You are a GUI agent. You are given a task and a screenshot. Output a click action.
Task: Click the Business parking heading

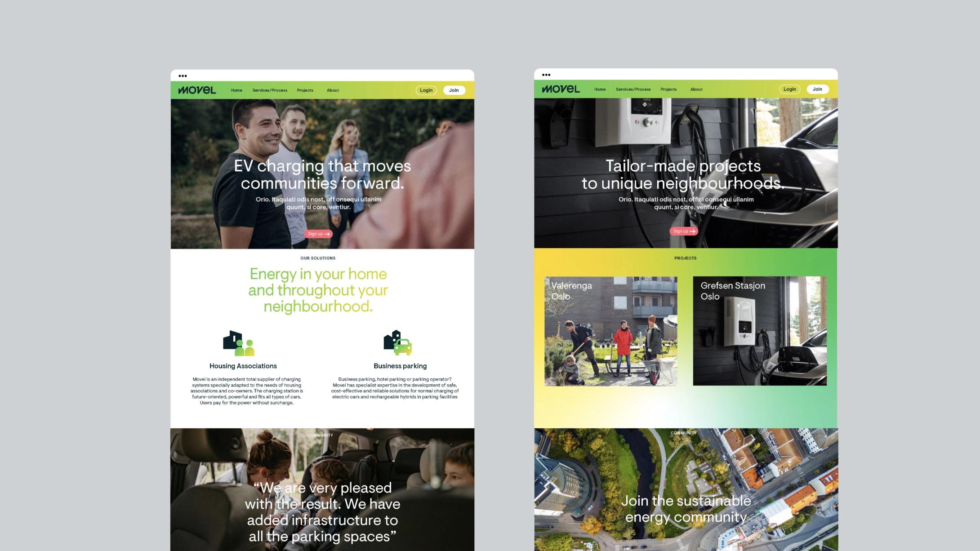[x=400, y=366]
